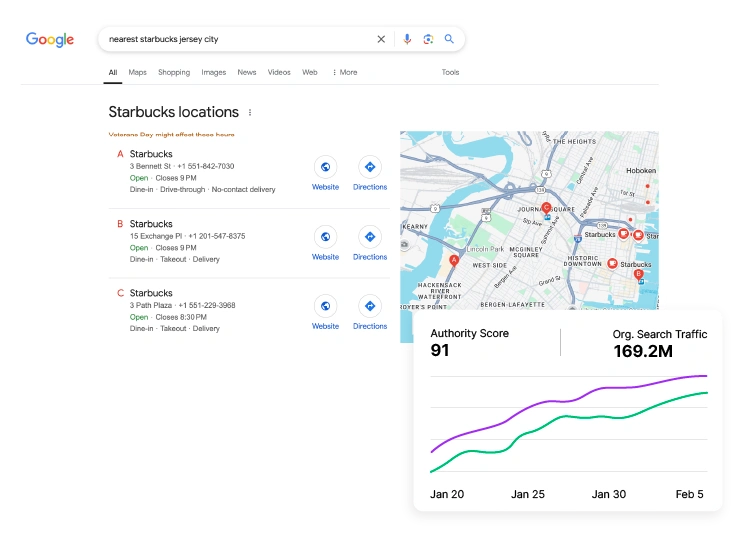Switch to the Maps tab
This screenshot has height=541, width=751.
point(137,72)
